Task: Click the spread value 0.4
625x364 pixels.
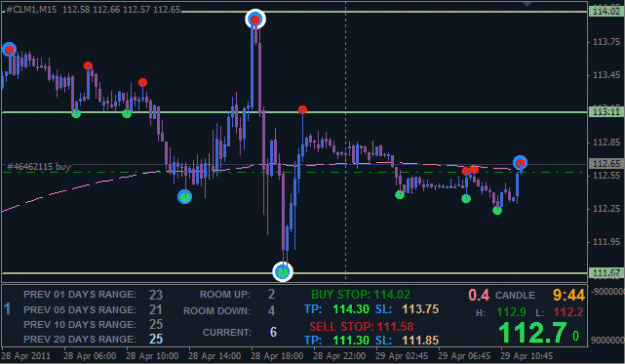Action: pyautogui.click(x=479, y=295)
